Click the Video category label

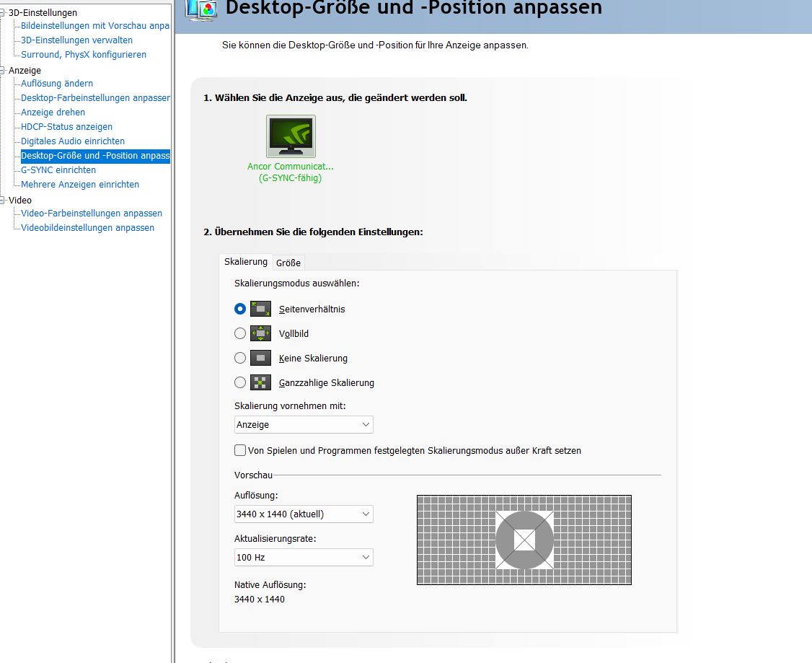click(x=19, y=200)
